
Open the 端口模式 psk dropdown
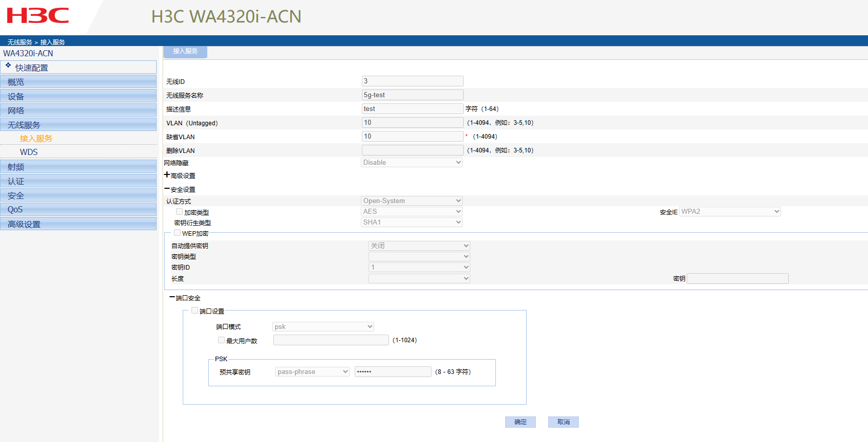coord(323,327)
